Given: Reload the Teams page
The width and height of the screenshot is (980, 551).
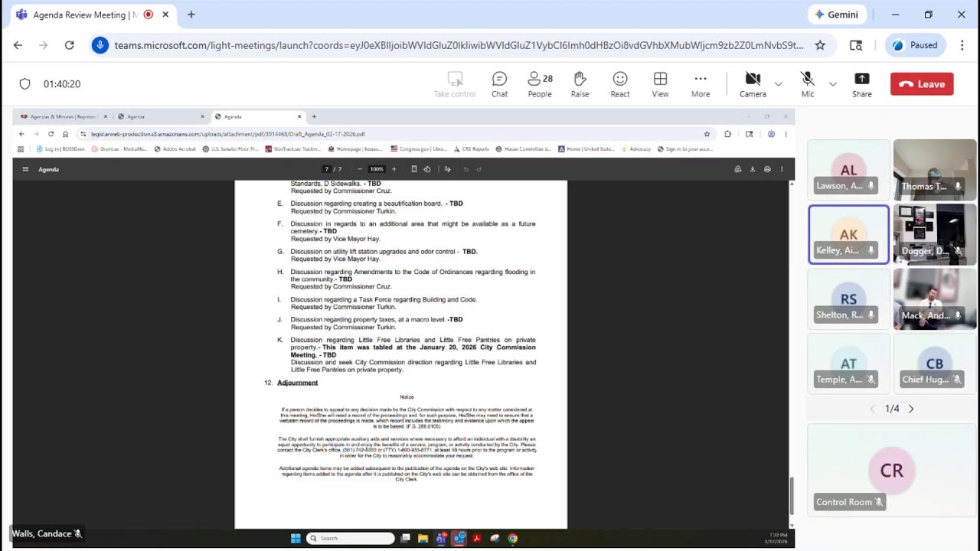Looking at the screenshot, I should pyautogui.click(x=69, y=45).
